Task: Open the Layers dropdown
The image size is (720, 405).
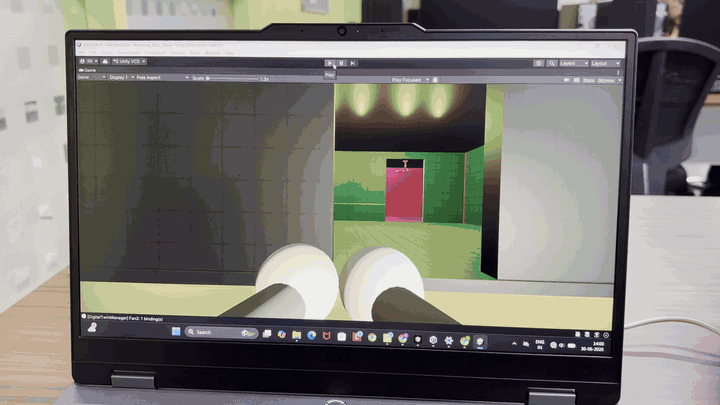Action: click(574, 63)
